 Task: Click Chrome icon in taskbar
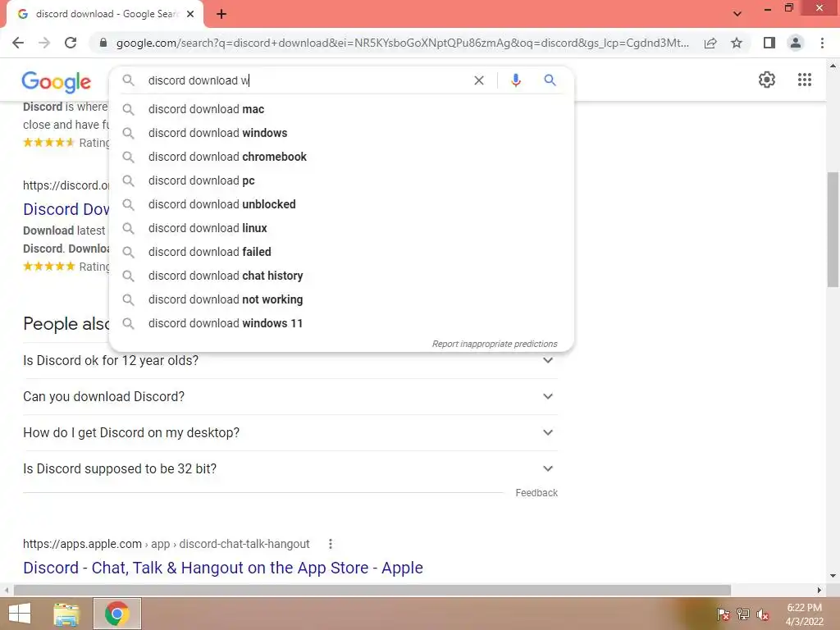coord(116,614)
